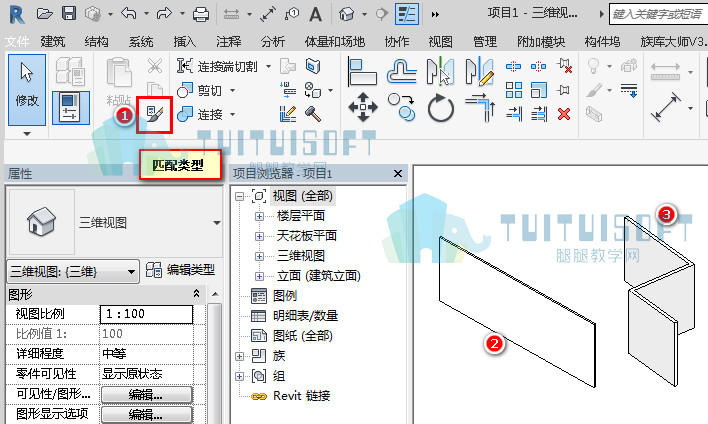Screen dimensions: 708x424
Task: Select the Scale tool icon
Action: 539,90
